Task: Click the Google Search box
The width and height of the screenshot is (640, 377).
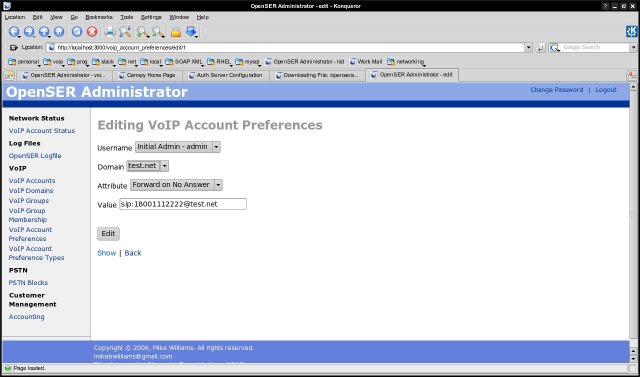Action: click(594, 47)
